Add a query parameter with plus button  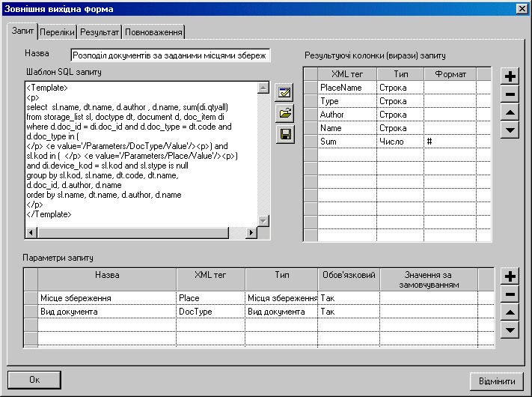510,276
